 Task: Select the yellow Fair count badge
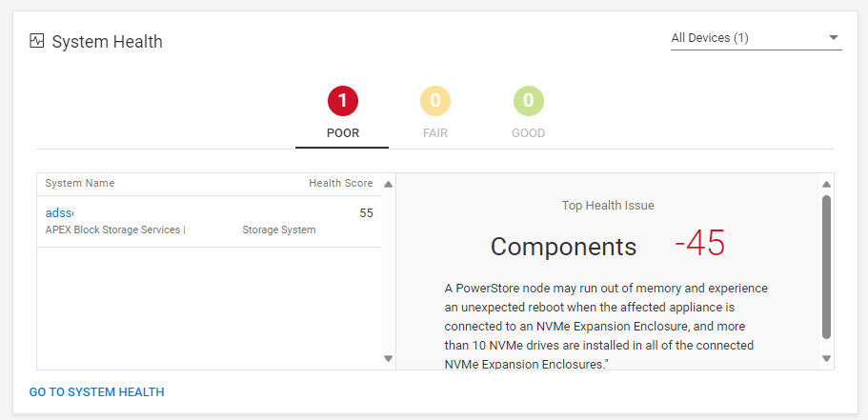(434, 100)
